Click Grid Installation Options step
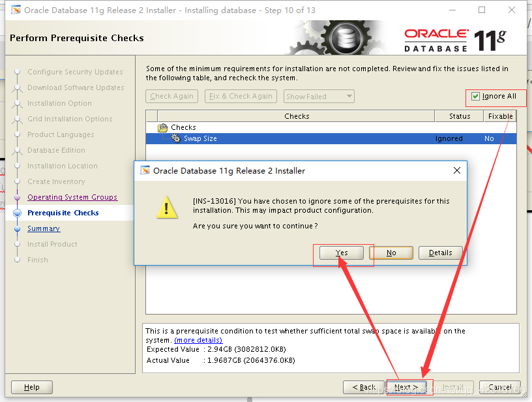 (x=70, y=119)
